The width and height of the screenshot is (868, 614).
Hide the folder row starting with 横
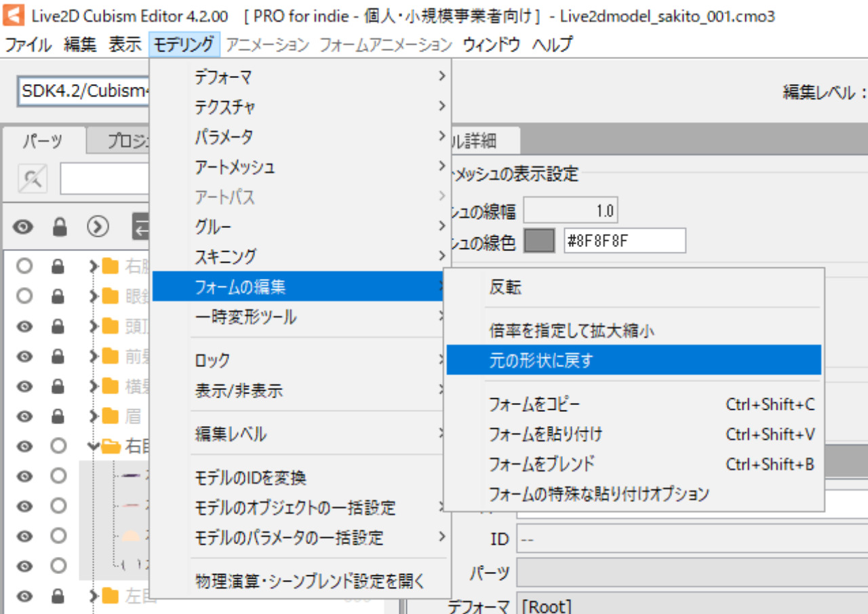click(x=24, y=386)
